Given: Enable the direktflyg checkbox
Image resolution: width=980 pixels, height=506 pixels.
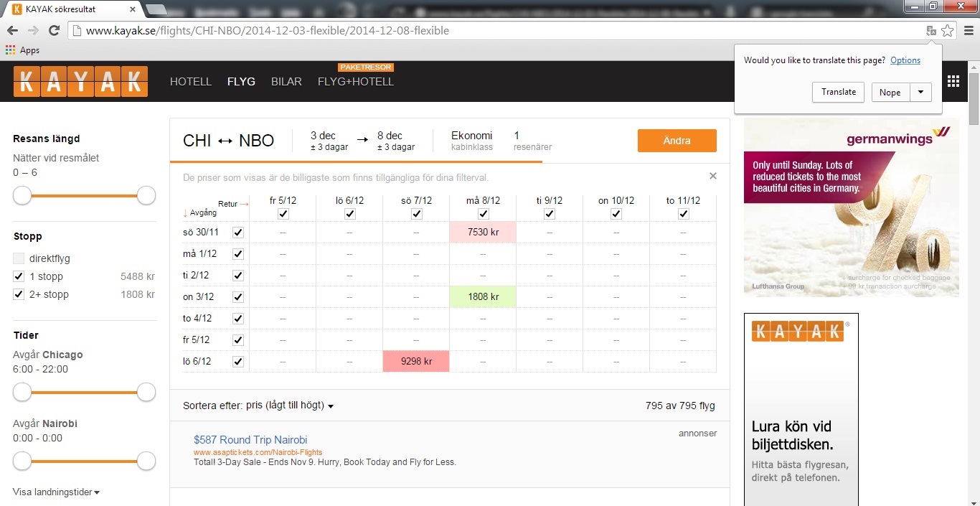Looking at the screenshot, I should tap(19, 258).
